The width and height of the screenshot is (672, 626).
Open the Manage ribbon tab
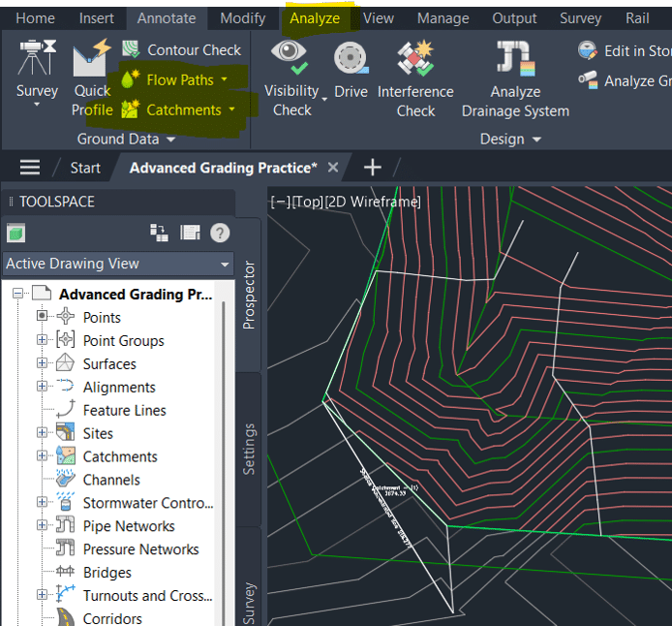[x=443, y=18]
